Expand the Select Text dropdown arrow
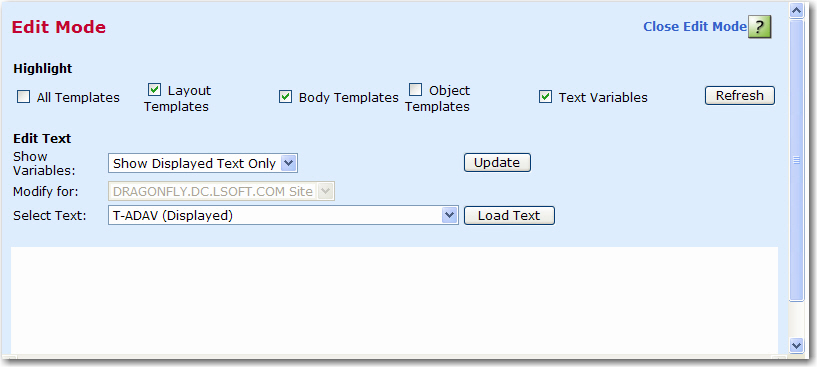The image size is (817, 367). 449,215
